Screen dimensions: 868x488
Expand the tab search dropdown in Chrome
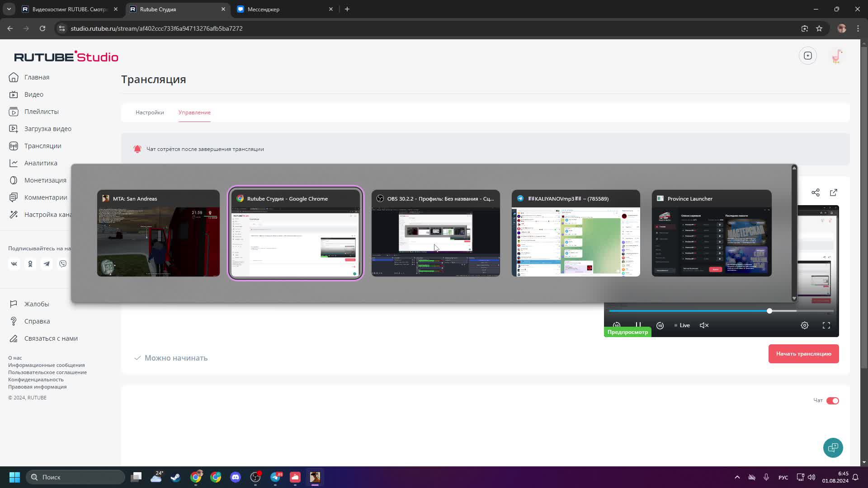[x=9, y=9]
